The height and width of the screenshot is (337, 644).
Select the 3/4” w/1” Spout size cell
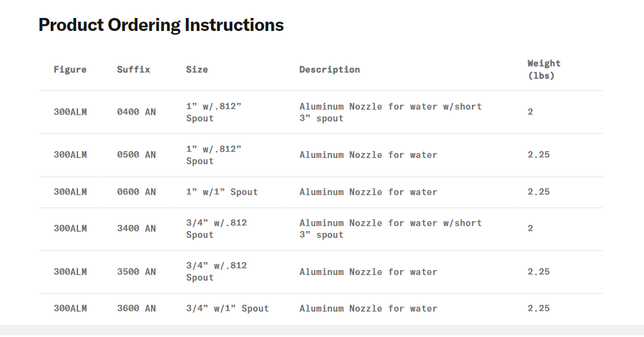point(227,309)
